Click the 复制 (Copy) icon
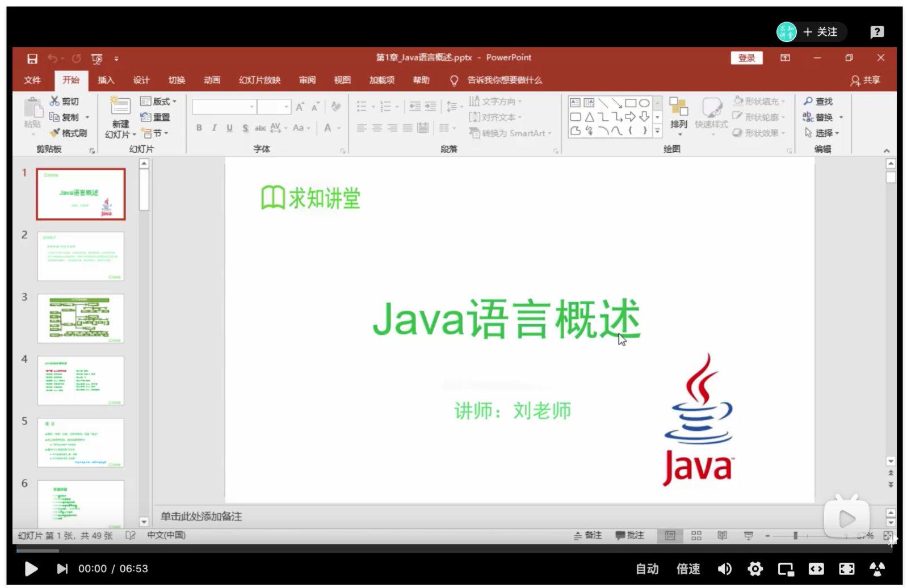 click(54, 117)
